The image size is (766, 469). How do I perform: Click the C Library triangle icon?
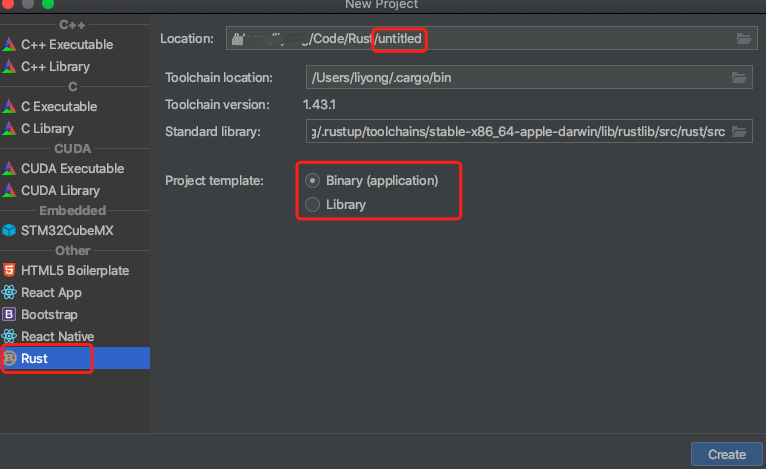pos(9,128)
